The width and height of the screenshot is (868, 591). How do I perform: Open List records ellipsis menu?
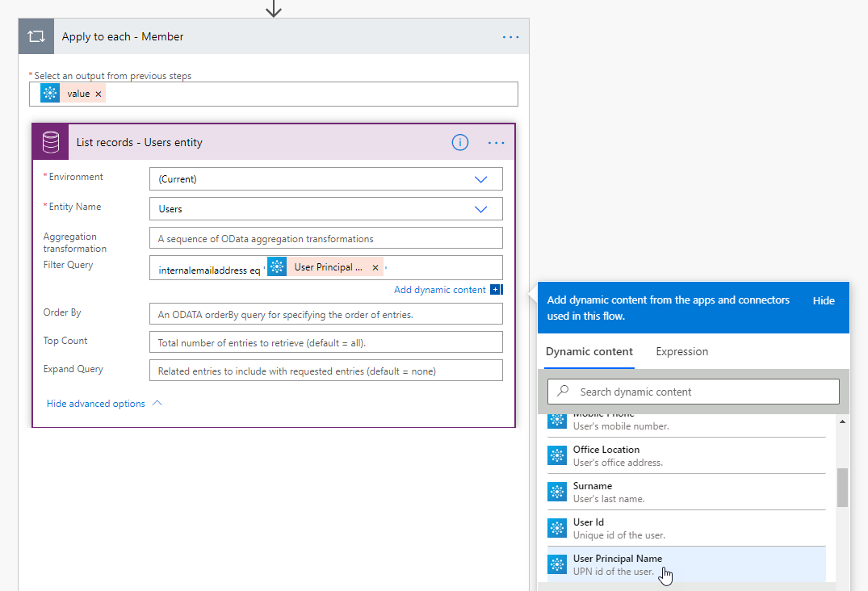pos(496,143)
